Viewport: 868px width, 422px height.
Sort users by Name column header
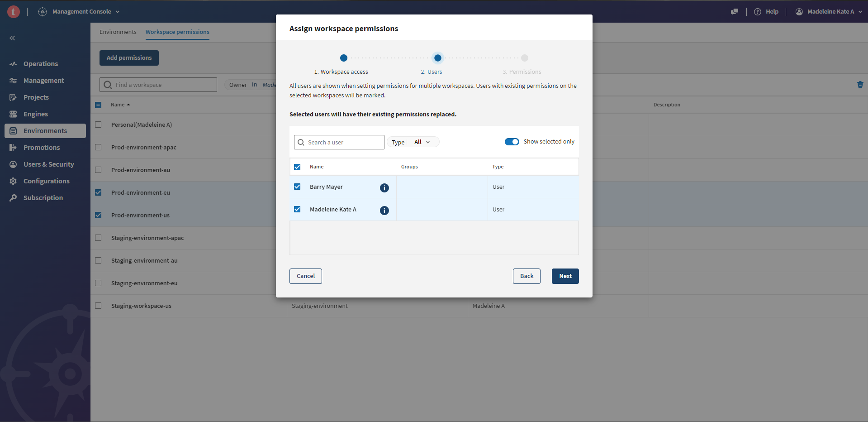(317, 167)
